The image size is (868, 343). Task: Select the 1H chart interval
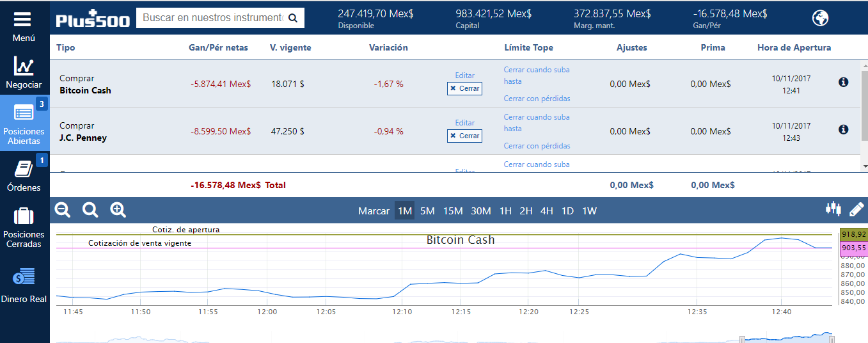pos(505,211)
